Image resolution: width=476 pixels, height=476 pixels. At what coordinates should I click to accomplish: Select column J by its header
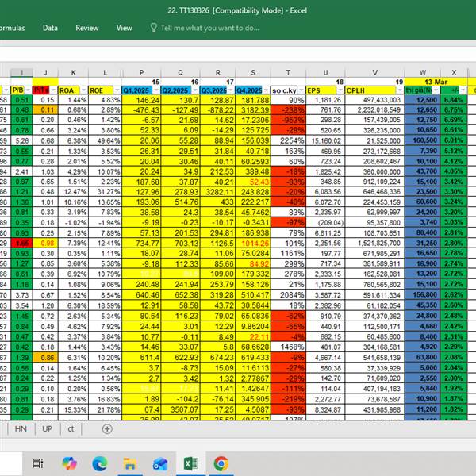point(45,72)
